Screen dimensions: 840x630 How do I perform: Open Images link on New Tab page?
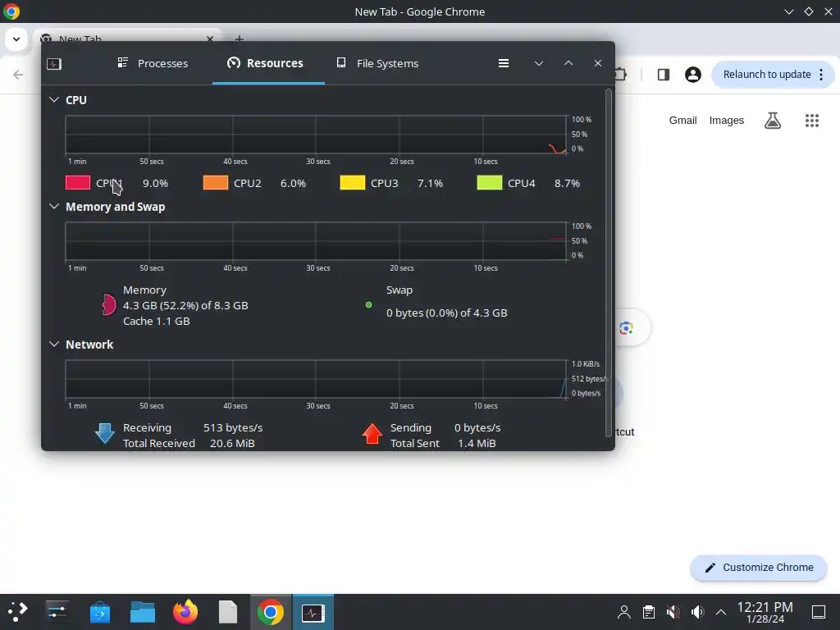(x=727, y=121)
